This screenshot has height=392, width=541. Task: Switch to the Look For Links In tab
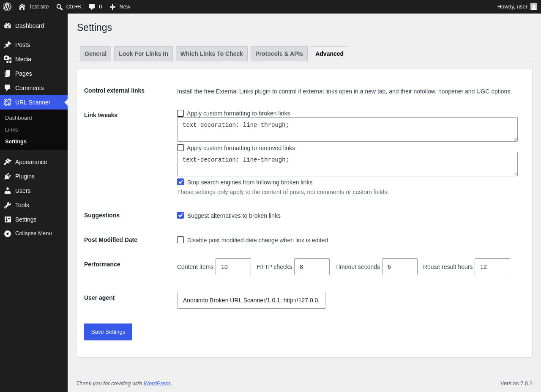pos(143,54)
